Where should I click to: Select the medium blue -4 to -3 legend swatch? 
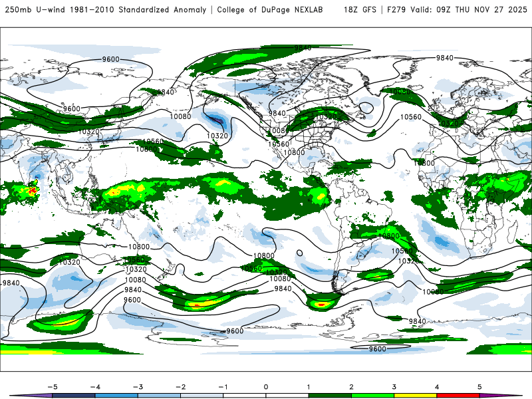(x=116, y=396)
